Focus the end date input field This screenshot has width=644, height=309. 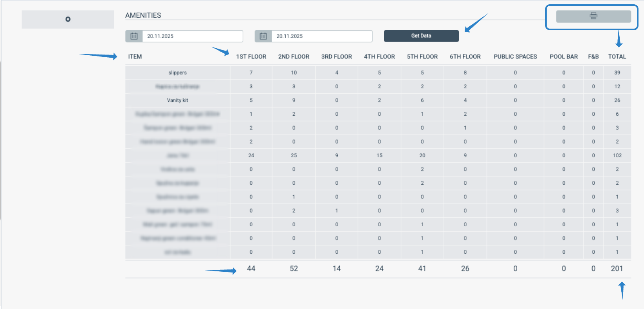(x=322, y=36)
